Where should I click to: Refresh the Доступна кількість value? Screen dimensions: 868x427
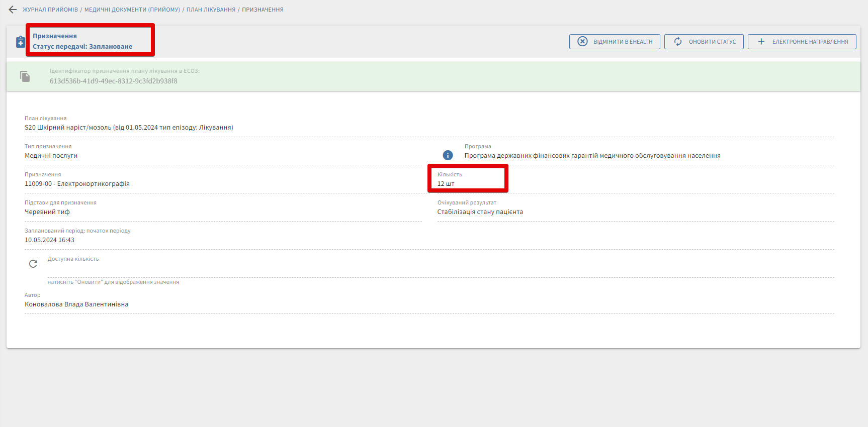tap(33, 264)
